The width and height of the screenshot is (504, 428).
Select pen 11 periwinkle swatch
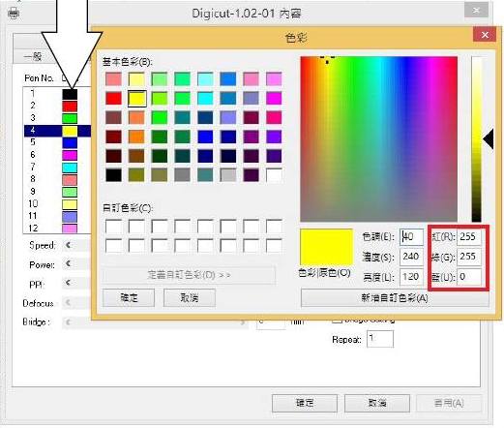pos(70,217)
